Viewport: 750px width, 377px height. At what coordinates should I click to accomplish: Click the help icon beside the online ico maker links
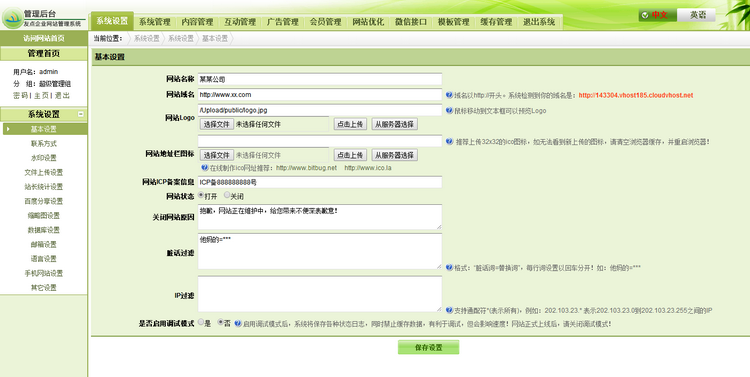205,168
